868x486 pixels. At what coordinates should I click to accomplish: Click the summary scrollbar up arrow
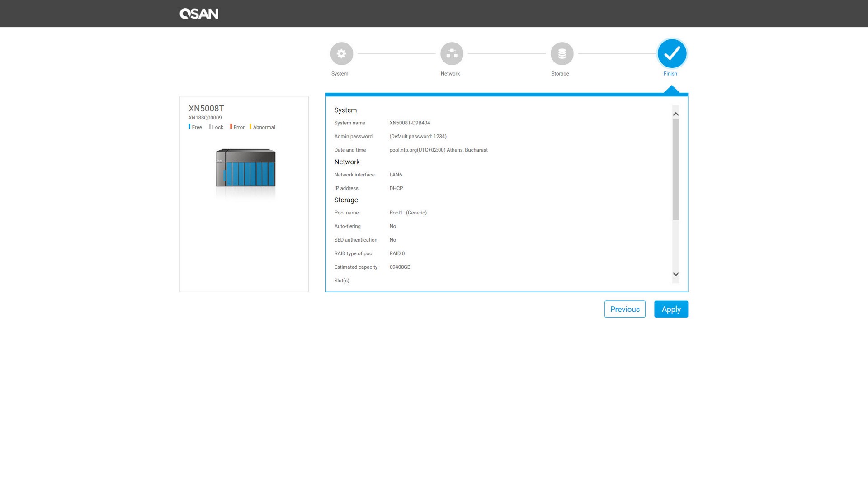pos(675,114)
